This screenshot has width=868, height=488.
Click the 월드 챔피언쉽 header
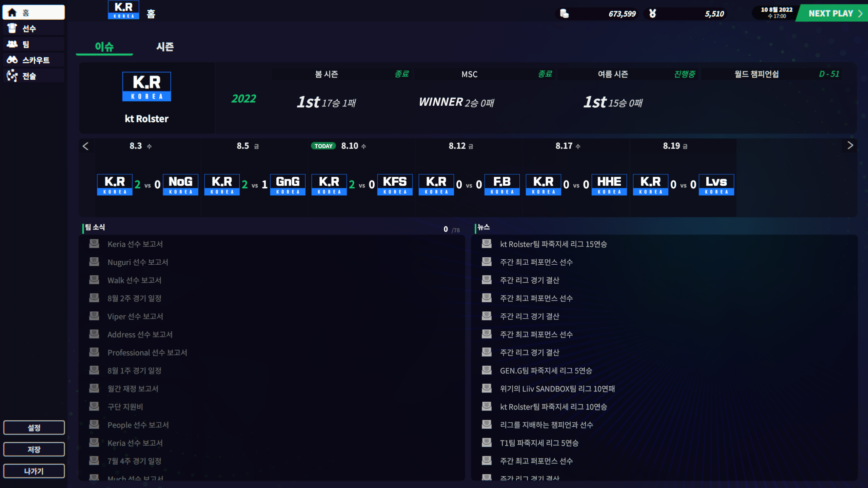(x=756, y=74)
